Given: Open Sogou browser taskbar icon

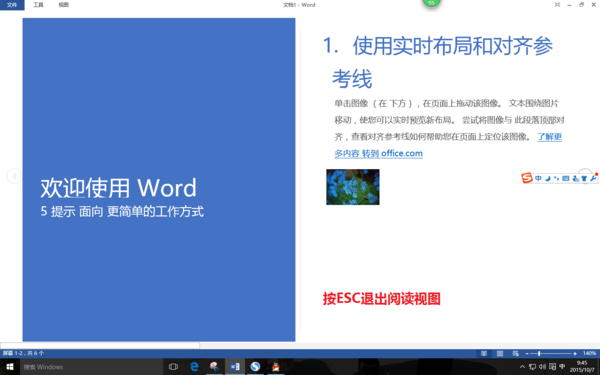Looking at the screenshot, I should pos(255,367).
